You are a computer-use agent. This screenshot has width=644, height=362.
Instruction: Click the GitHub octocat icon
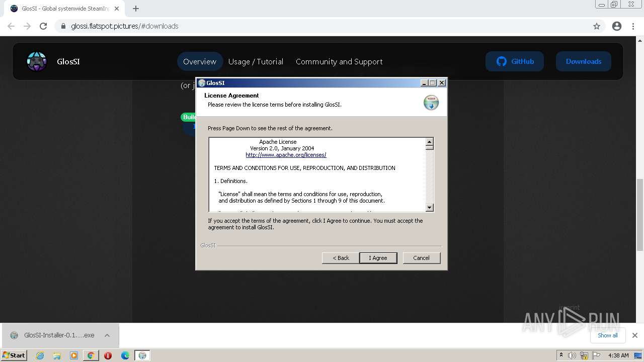click(x=501, y=61)
